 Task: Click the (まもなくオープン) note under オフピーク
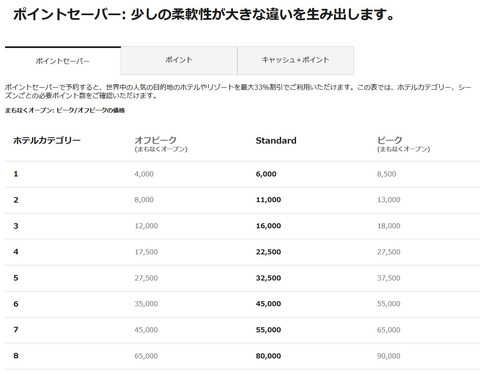pyautogui.click(x=161, y=149)
